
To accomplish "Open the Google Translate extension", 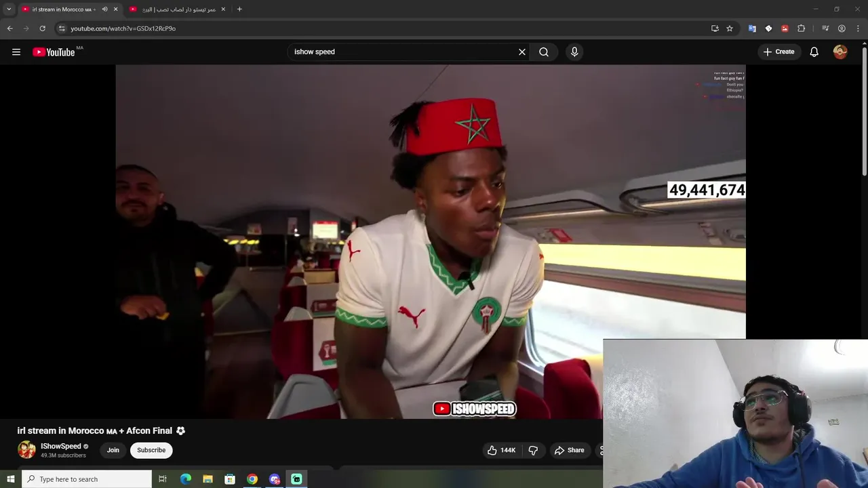I will [752, 28].
